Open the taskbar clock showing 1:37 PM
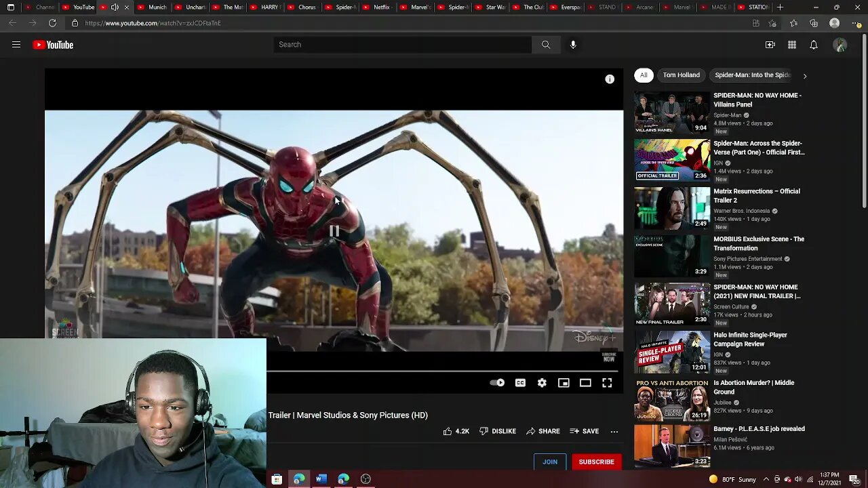Image resolution: width=868 pixels, height=488 pixels. (x=829, y=479)
